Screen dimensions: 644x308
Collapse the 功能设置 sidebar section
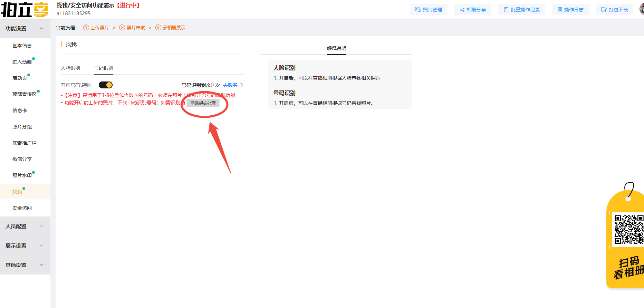[x=41, y=28]
